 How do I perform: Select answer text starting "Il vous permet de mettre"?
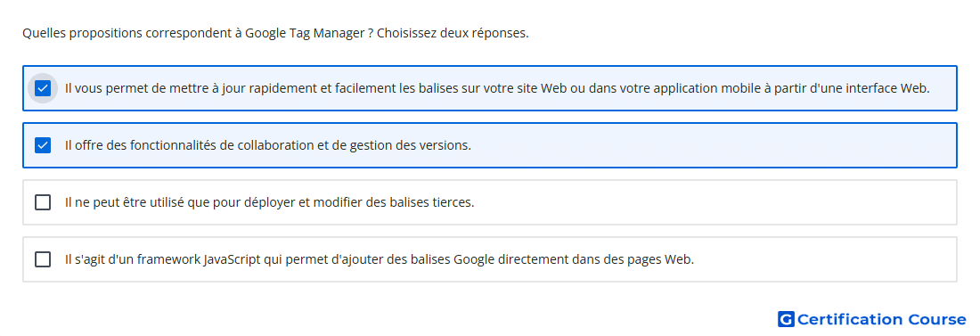click(x=497, y=88)
